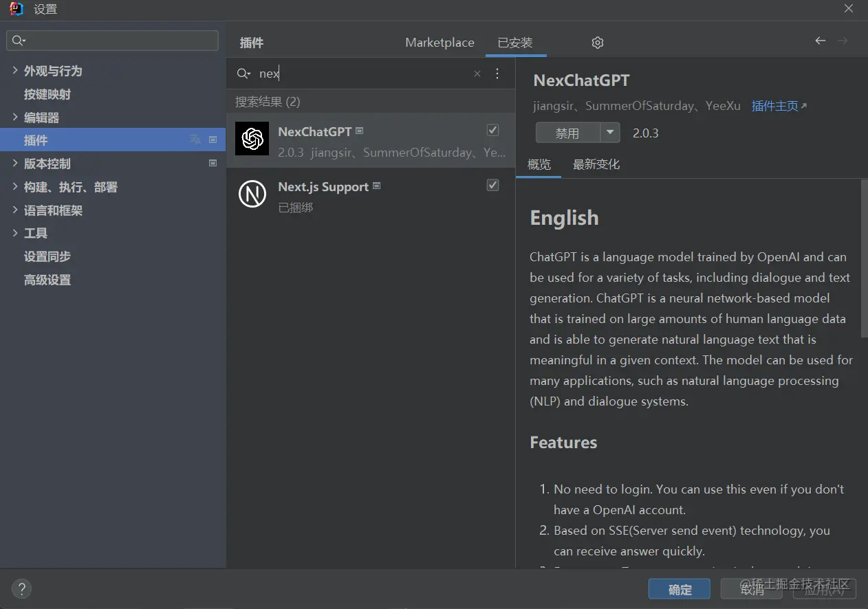Open plugin search options menu
Viewport: 868px width, 609px height.
(497, 74)
